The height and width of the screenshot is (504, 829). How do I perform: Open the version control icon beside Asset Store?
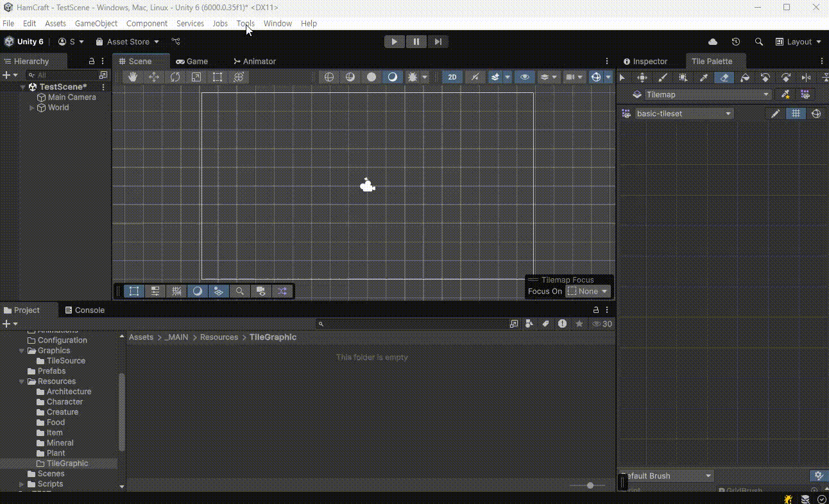pyautogui.click(x=176, y=42)
